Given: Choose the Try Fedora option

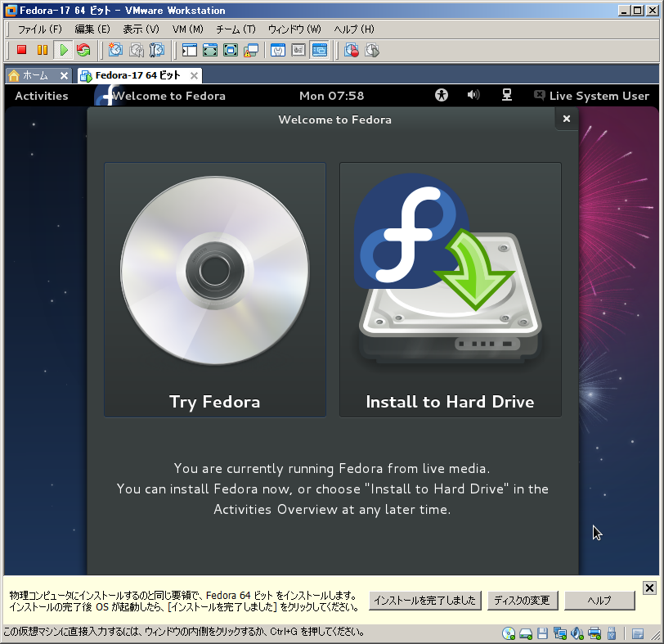Looking at the screenshot, I should click(215, 290).
